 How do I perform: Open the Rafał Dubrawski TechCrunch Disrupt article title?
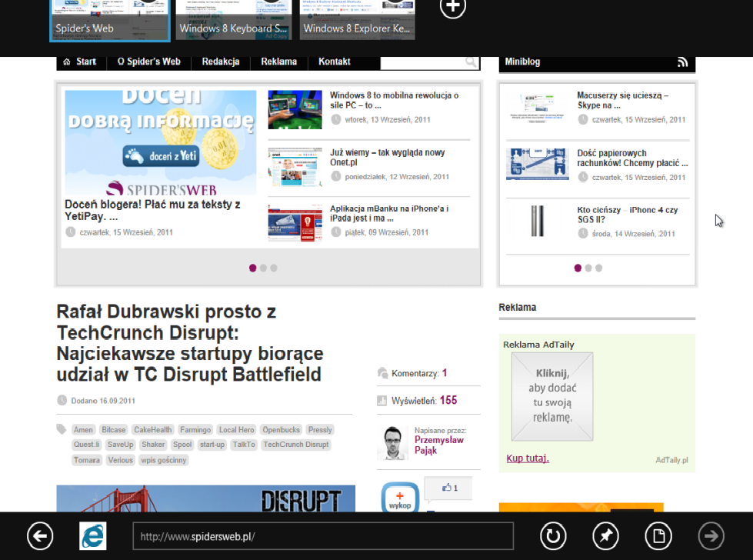190,343
